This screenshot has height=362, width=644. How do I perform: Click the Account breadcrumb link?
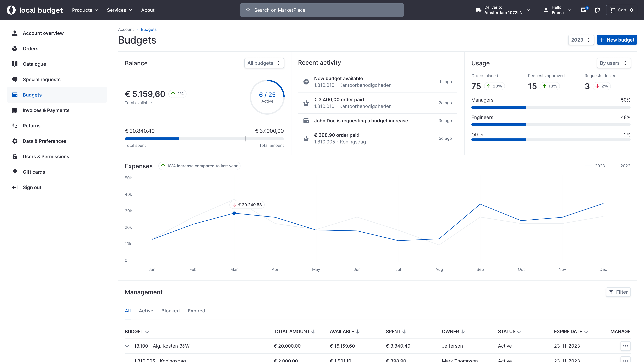(x=126, y=29)
